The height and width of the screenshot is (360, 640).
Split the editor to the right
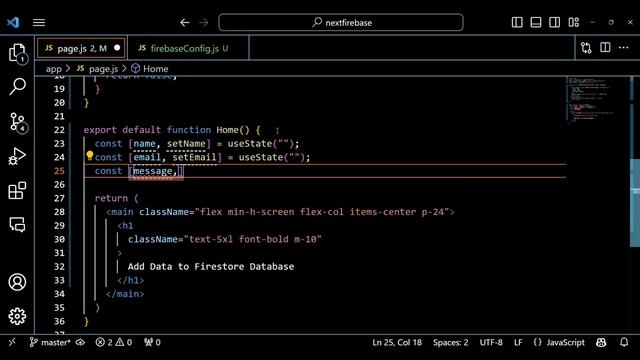tap(605, 48)
